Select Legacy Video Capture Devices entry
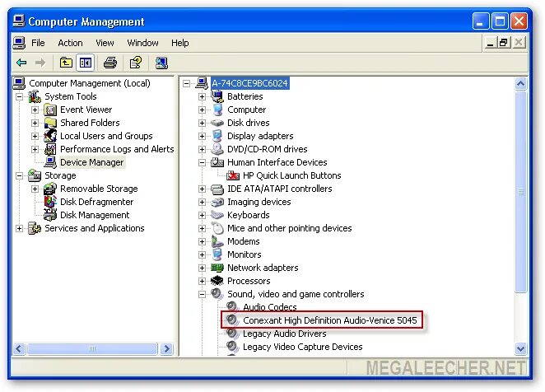The width and height of the screenshot is (545, 392). click(302, 347)
